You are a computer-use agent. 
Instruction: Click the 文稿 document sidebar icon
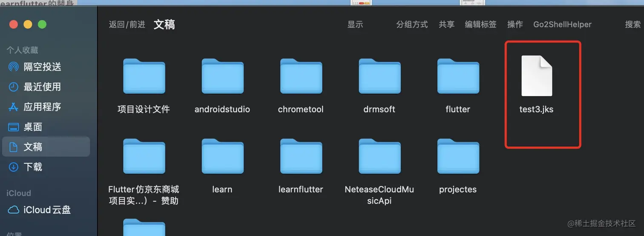coord(14,147)
